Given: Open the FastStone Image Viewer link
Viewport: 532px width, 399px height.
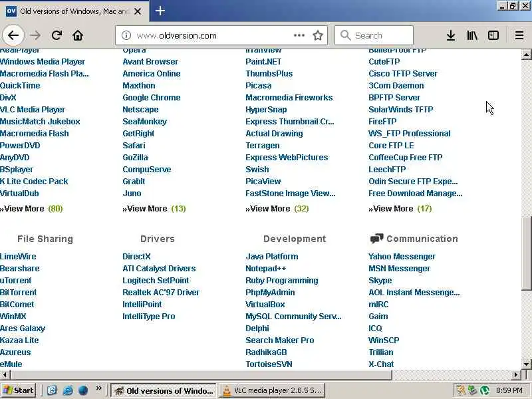Looking at the screenshot, I should 291,194.
